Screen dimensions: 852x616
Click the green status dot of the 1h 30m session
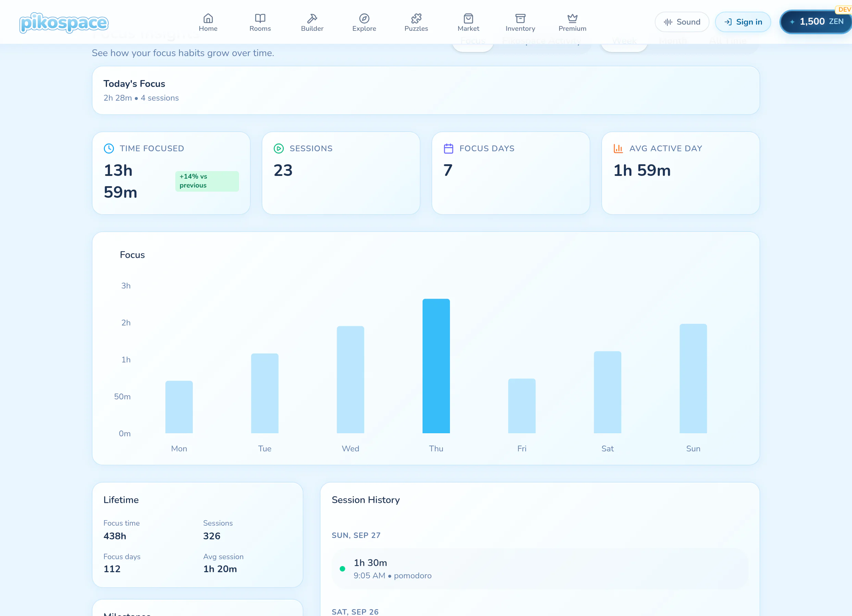pos(342,569)
